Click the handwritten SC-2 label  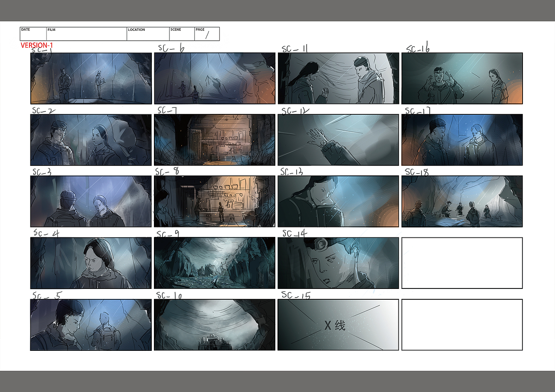[x=43, y=110]
